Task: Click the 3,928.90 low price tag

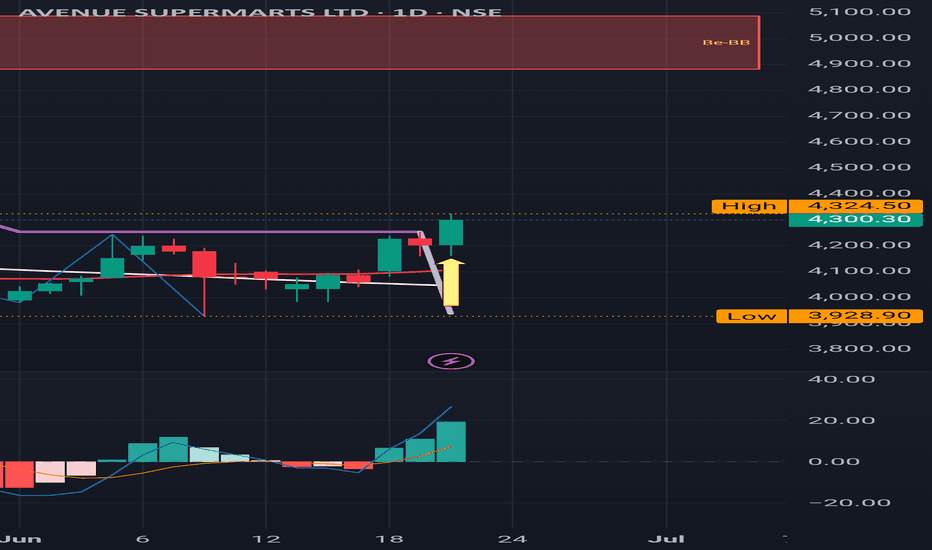Action: (x=856, y=316)
